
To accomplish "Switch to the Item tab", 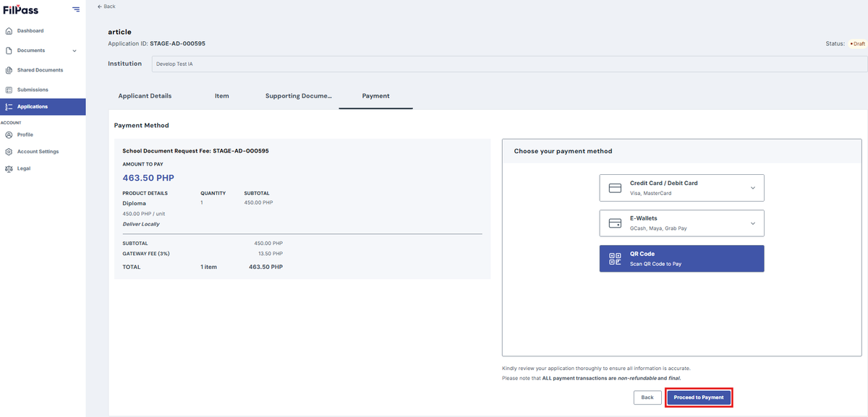I will (x=222, y=95).
